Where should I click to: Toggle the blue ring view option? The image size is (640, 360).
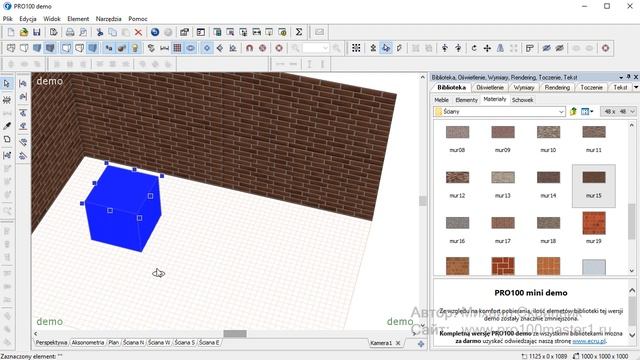tap(190, 48)
